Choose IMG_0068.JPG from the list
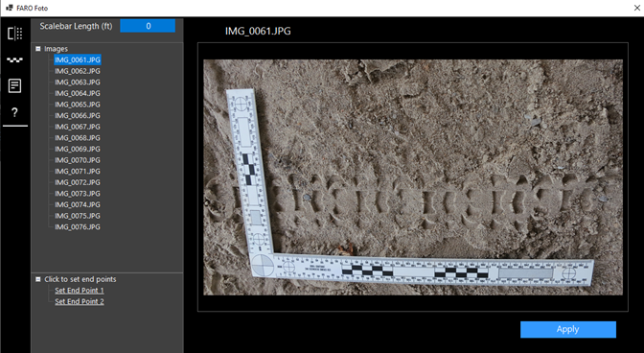This screenshot has width=644, height=353. point(78,138)
